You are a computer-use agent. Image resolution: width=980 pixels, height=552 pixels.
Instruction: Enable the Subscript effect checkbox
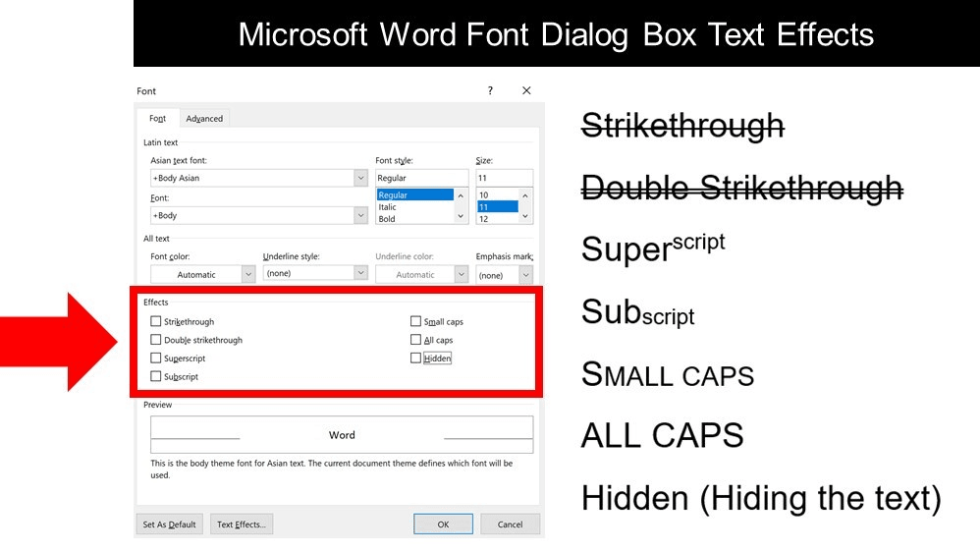tap(156, 376)
